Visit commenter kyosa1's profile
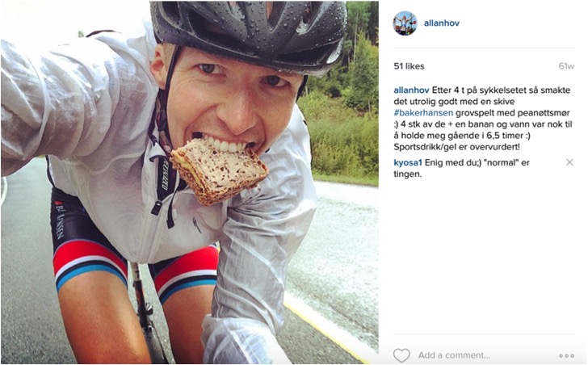This screenshot has height=365, width=588. (408, 162)
